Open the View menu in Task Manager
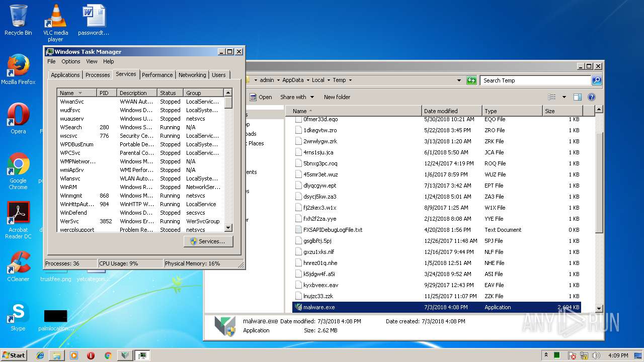 click(92, 61)
